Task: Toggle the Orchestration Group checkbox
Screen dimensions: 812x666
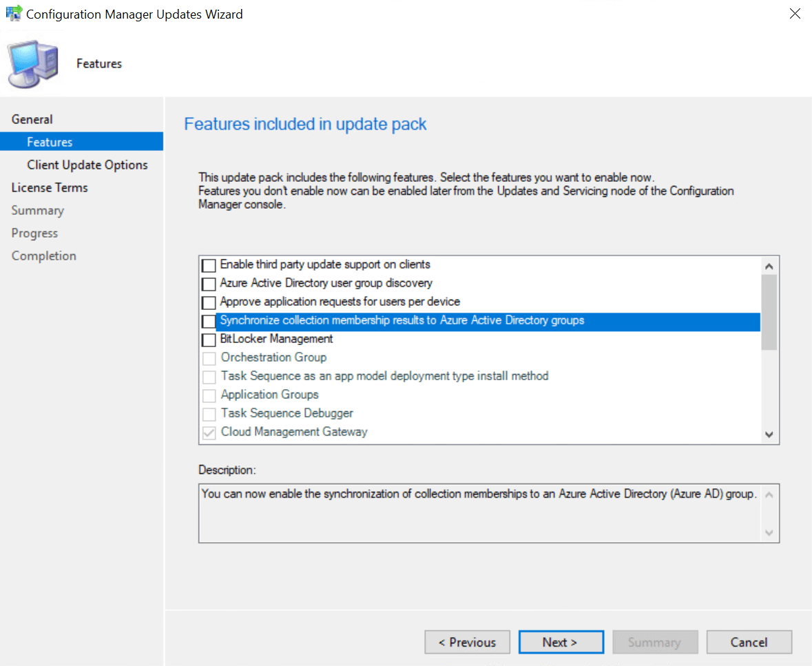Action: click(x=209, y=358)
